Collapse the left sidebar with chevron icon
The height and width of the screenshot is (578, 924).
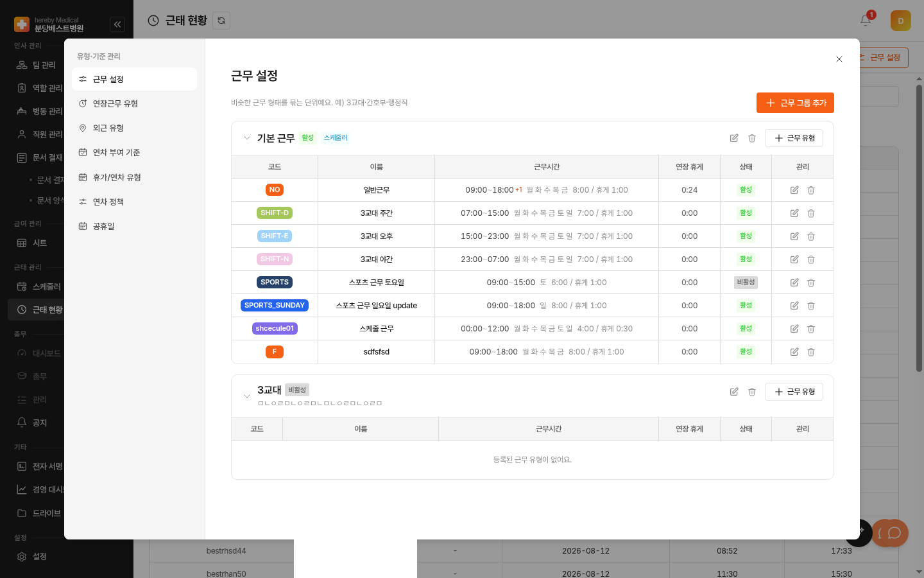click(117, 24)
